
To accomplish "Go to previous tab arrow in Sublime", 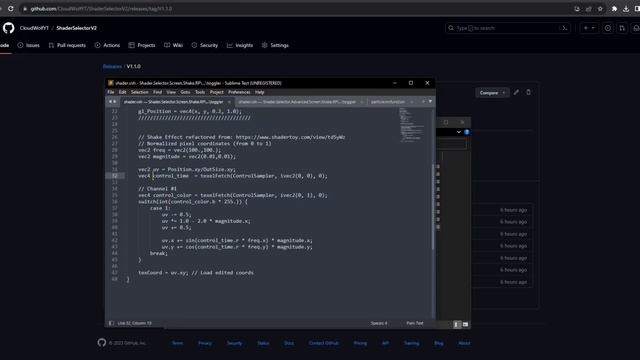I will (110, 102).
